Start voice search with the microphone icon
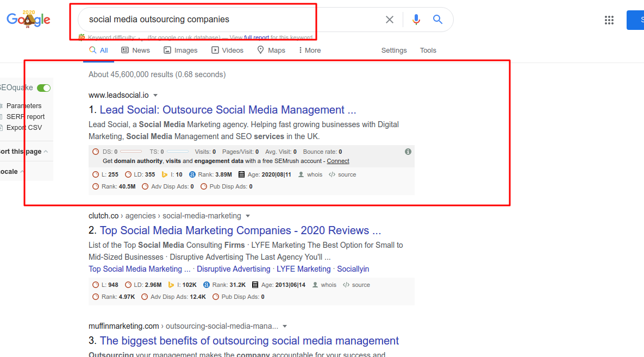This screenshot has width=644, height=357. (416, 20)
